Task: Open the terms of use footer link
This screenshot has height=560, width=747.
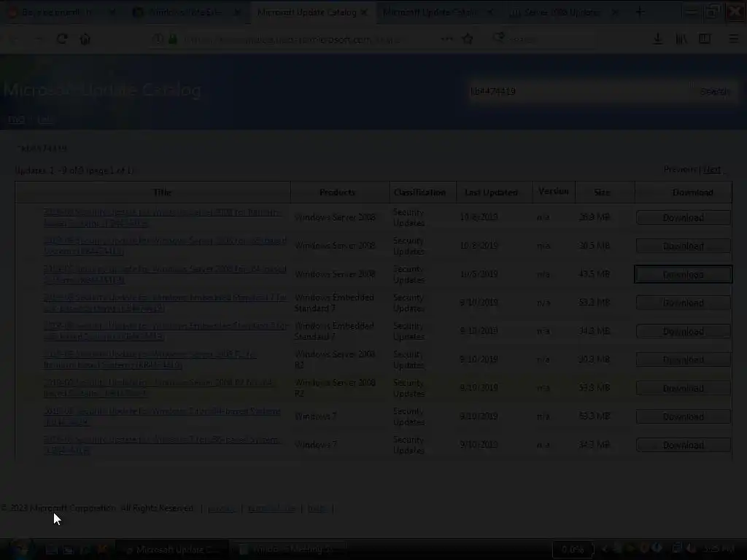Action: pos(271,508)
